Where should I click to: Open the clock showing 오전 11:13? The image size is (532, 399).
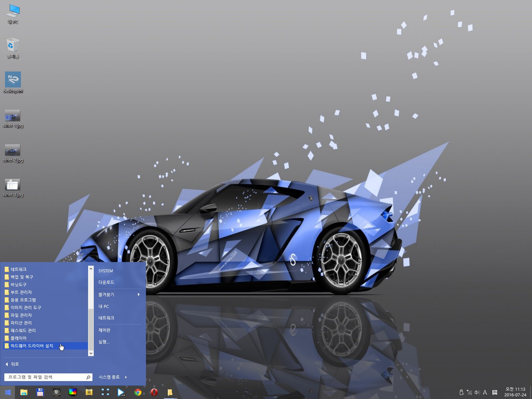515,392
